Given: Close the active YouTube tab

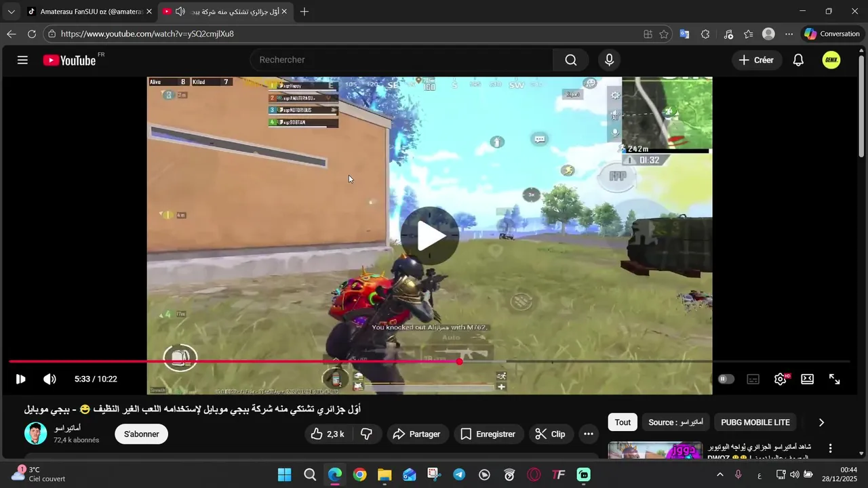Looking at the screenshot, I should (284, 12).
